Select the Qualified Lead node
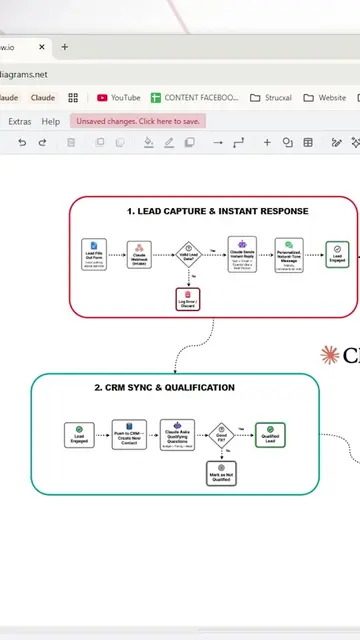Viewport: 360px width, 640px height. pos(270,435)
